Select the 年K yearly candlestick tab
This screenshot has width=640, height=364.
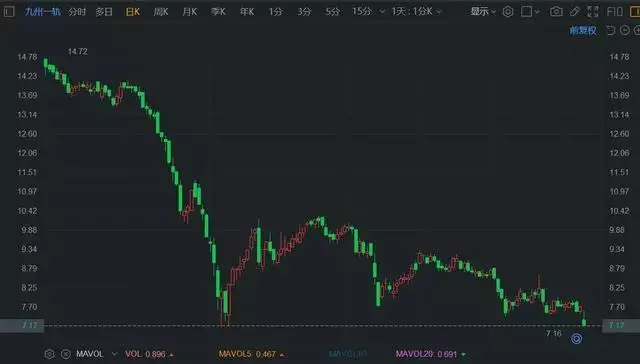[247, 11]
